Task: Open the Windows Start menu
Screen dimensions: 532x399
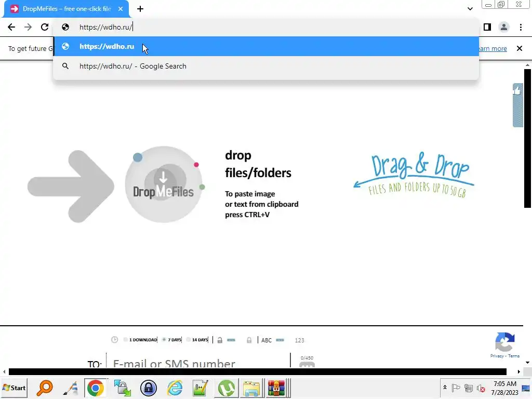Action: click(x=14, y=388)
